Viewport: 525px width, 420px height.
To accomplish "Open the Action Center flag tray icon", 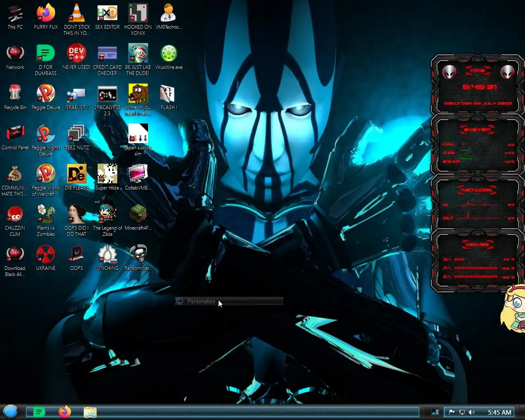I will click(452, 412).
